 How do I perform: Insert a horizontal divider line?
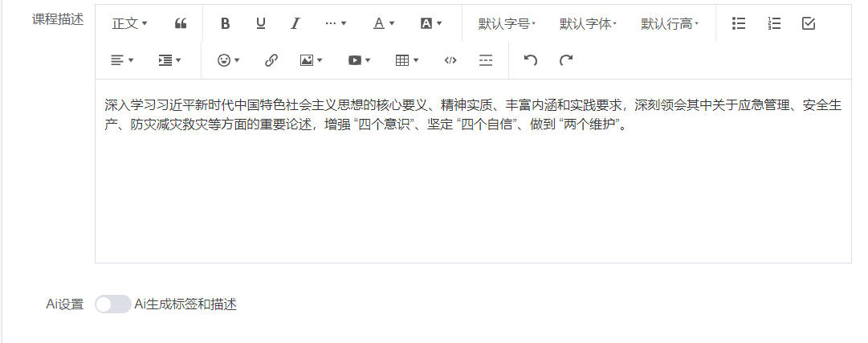click(x=486, y=60)
